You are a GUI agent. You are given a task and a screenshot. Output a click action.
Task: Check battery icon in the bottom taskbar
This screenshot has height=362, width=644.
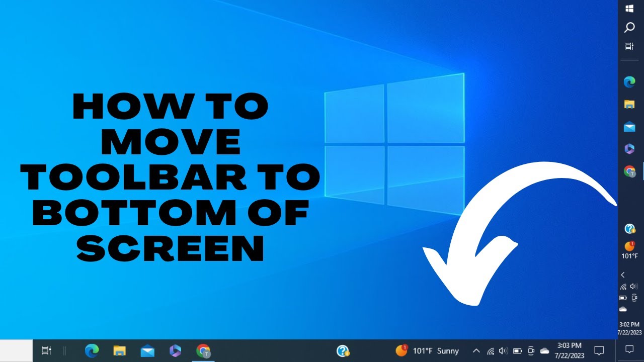(517, 351)
